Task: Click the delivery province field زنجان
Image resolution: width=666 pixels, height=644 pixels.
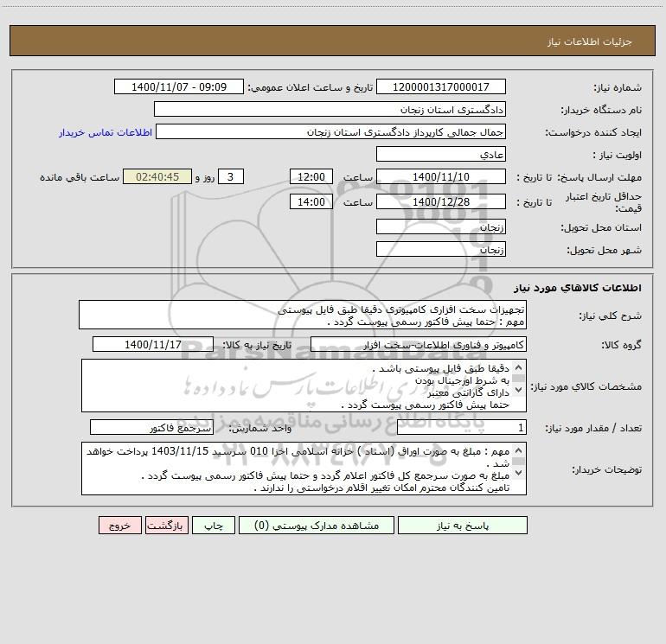Action: click(x=441, y=226)
